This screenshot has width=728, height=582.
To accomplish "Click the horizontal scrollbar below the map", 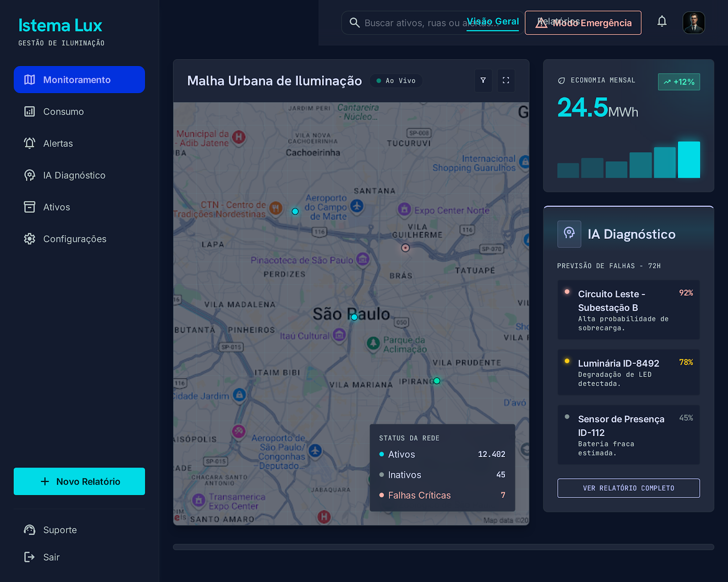I will coord(443,547).
